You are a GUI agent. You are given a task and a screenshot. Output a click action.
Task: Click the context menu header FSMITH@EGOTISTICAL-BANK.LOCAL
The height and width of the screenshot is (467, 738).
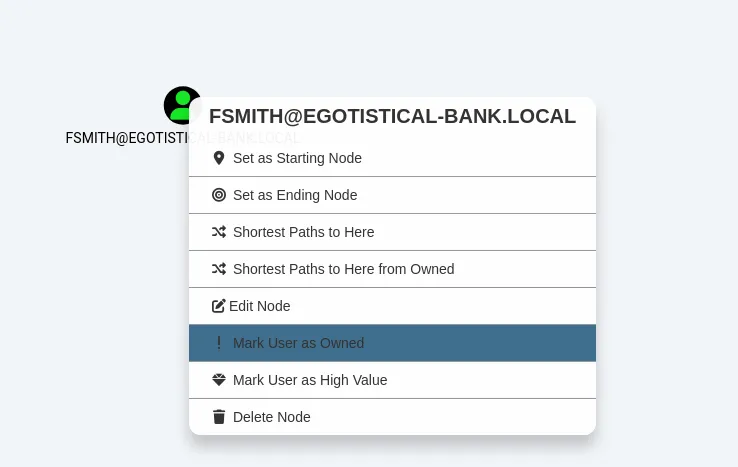pos(392,116)
